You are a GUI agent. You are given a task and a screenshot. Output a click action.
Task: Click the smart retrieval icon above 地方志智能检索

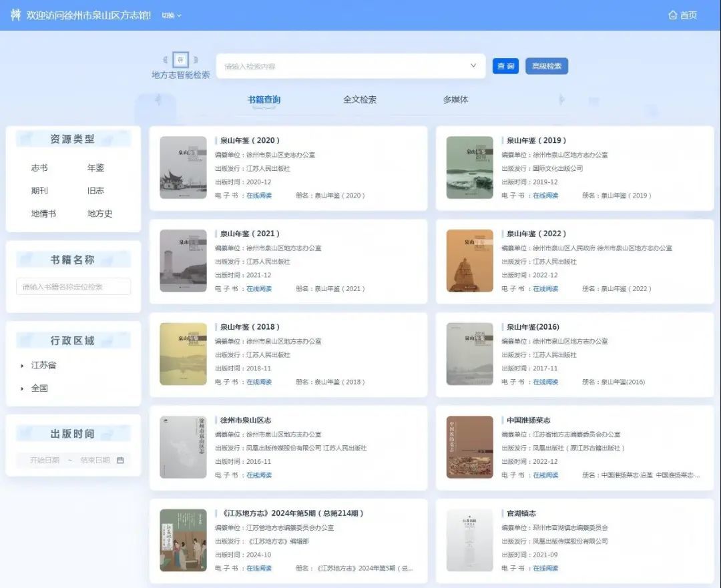[180, 60]
